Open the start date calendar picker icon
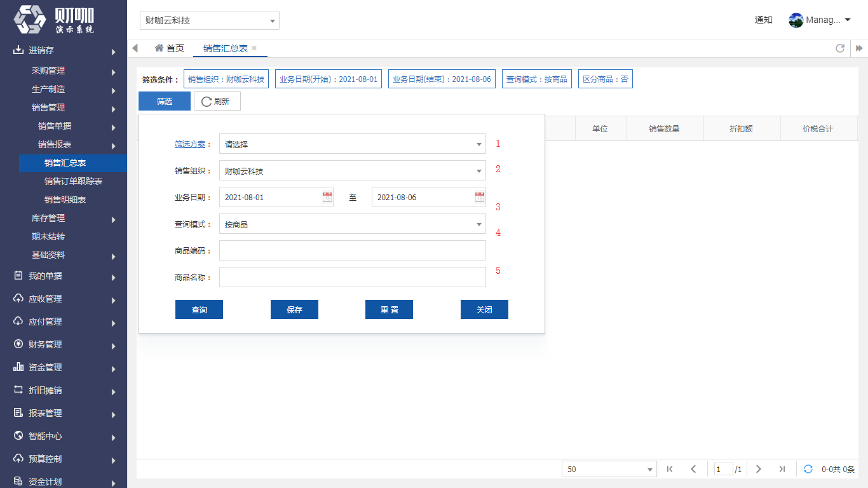The image size is (868, 488). click(x=327, y=197)
